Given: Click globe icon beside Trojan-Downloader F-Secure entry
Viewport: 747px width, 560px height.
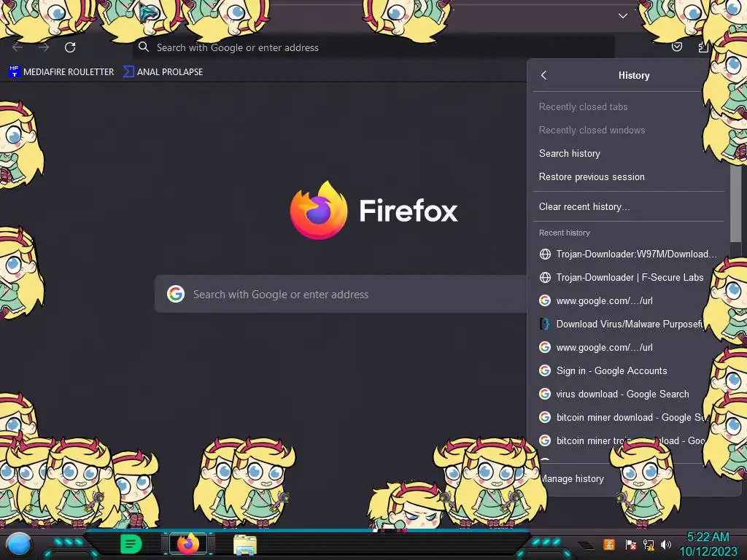Looking at the screenshot, I should (545, 277).
